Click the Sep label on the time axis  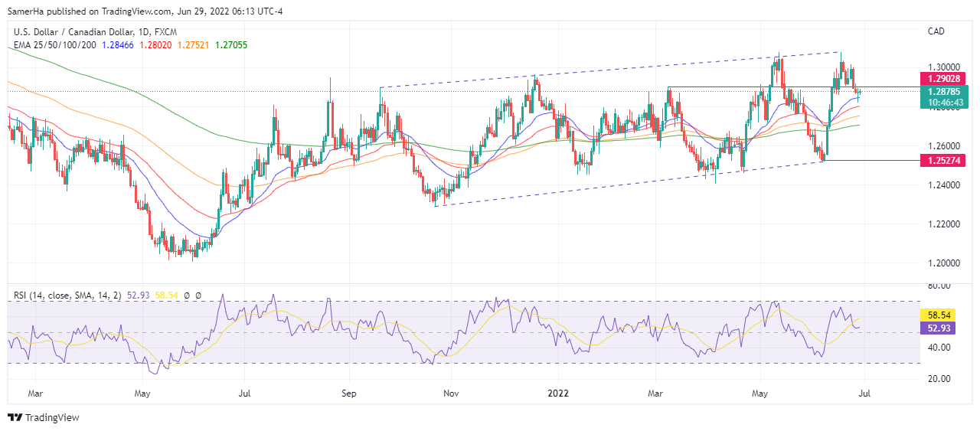pyautogui.click(x=348, y=394)
